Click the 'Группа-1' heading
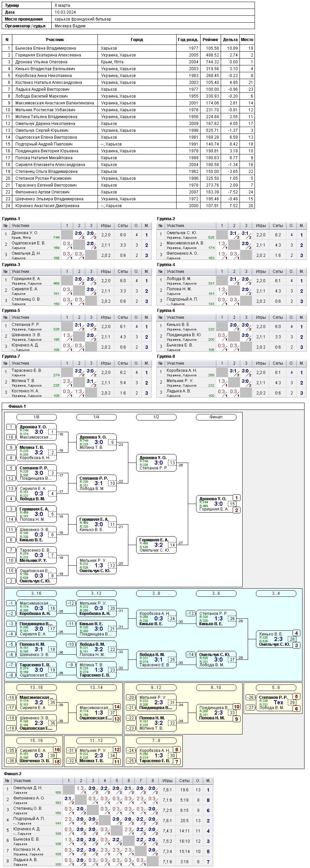Screen dimensions: 310x868 [x=11, y=219]
